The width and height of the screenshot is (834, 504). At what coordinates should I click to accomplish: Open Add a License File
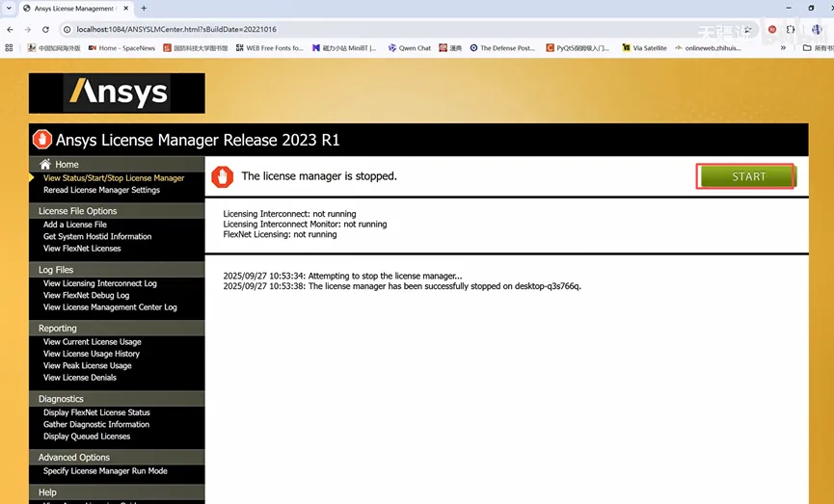pos(75,225)
